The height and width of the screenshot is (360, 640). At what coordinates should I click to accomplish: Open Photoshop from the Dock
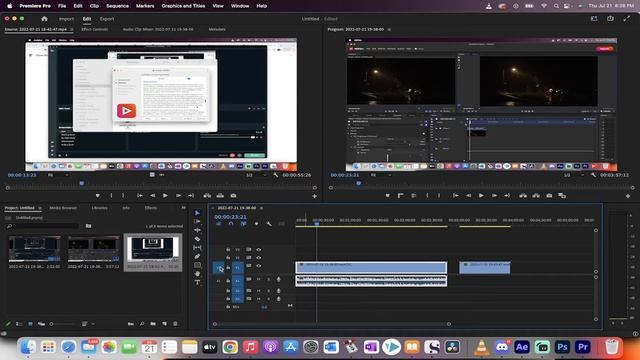pyautogui.click(x=562, y=347)
